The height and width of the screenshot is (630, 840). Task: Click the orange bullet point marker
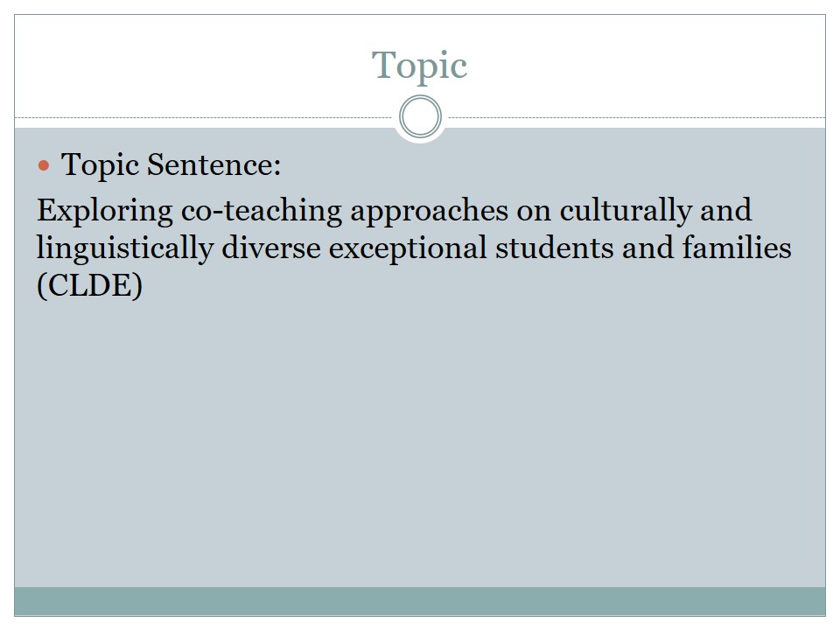pyautogui.click(x=45, y=164)
